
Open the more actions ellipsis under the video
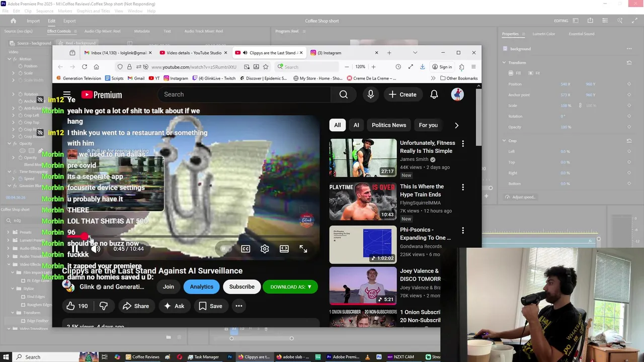click(239, 306)
